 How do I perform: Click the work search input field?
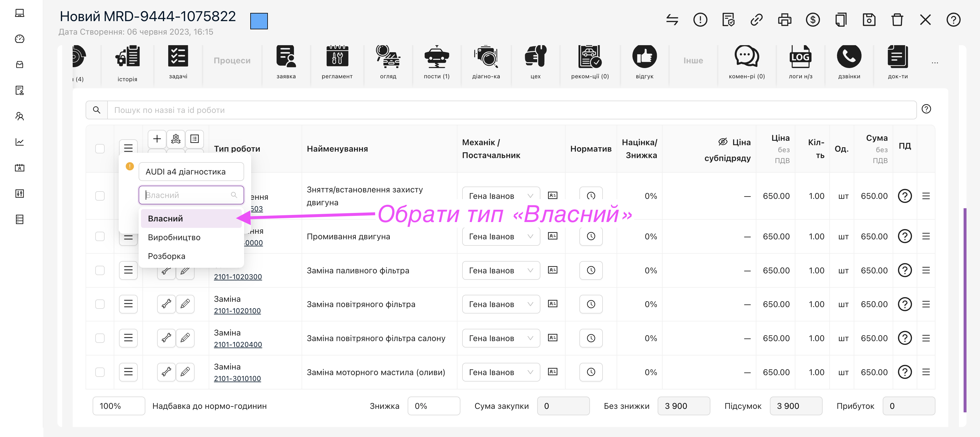tap(510, 110)
